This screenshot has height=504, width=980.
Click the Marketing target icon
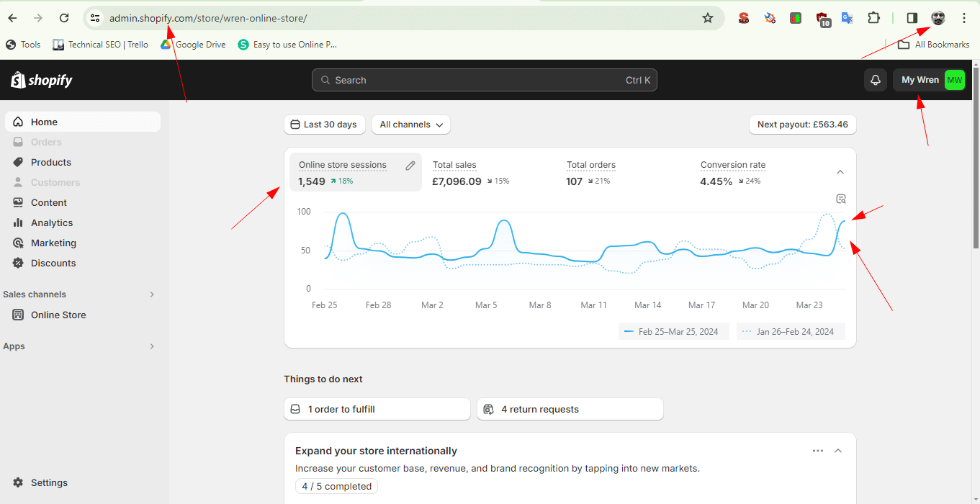point(18,243)
